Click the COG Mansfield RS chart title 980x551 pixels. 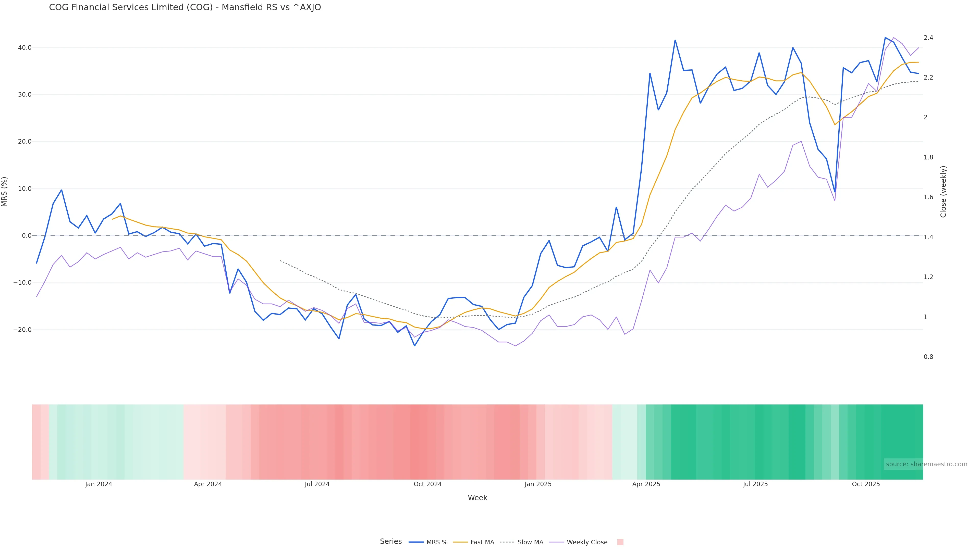(185, 8)
